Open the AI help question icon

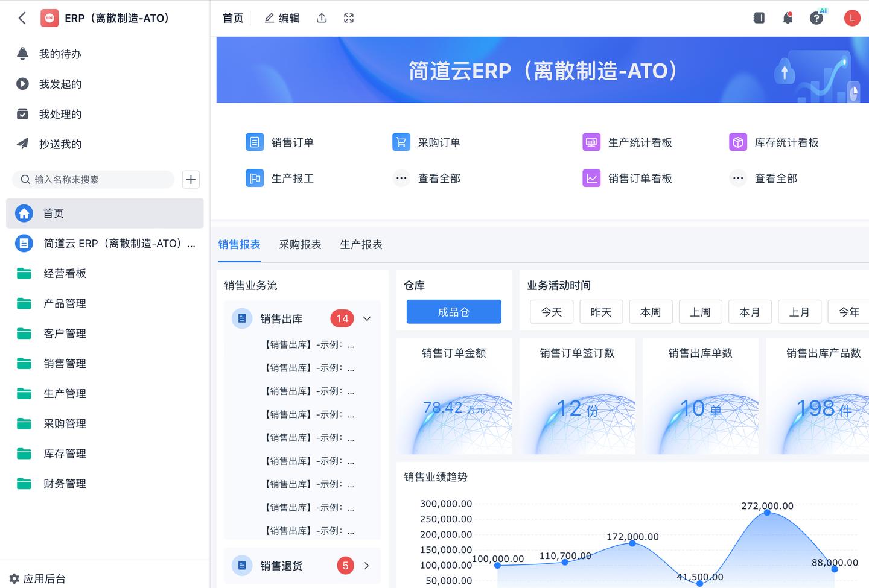pyautogui.click(x=816, y=18)
